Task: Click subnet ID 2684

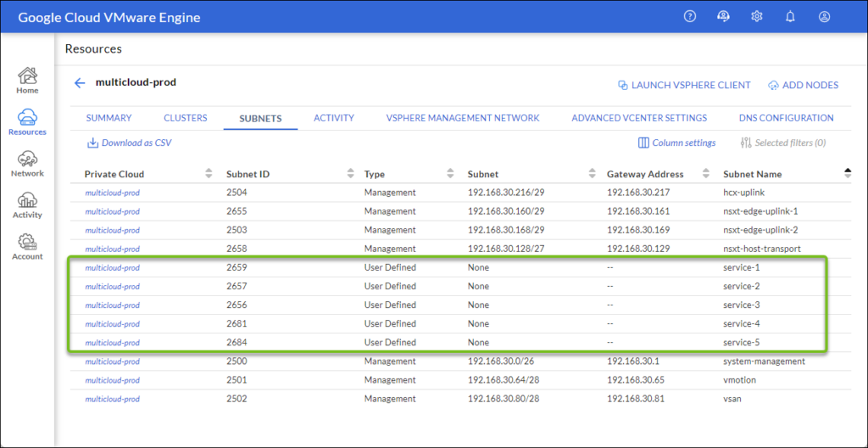Action: pyautogui.click(x=236, y=342)
